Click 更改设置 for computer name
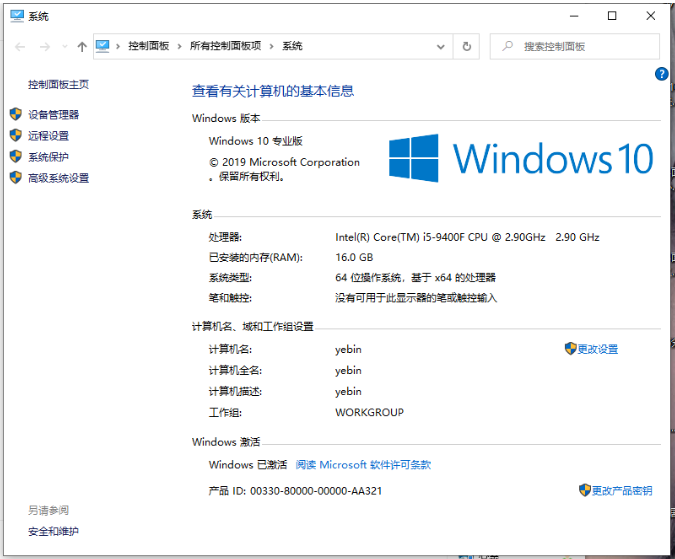This screenshot has width=675, height=559. coord(597,349)
